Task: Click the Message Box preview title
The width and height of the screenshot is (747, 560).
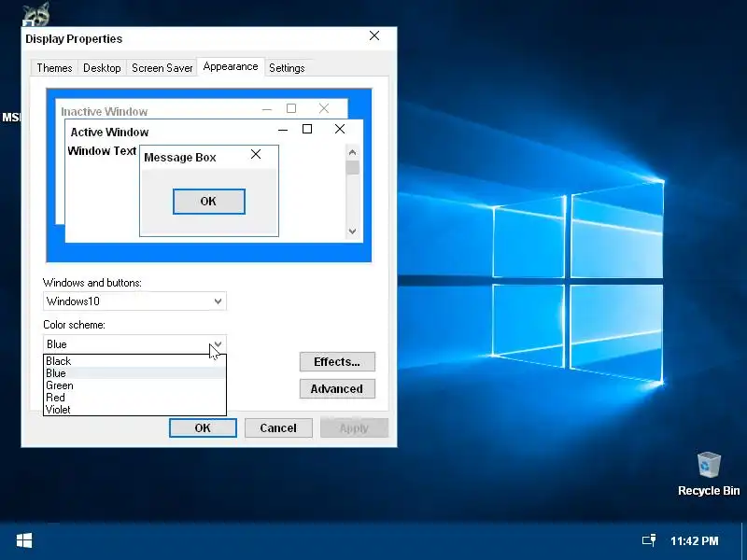Action: pyautogui.click(x=180, y=157)
